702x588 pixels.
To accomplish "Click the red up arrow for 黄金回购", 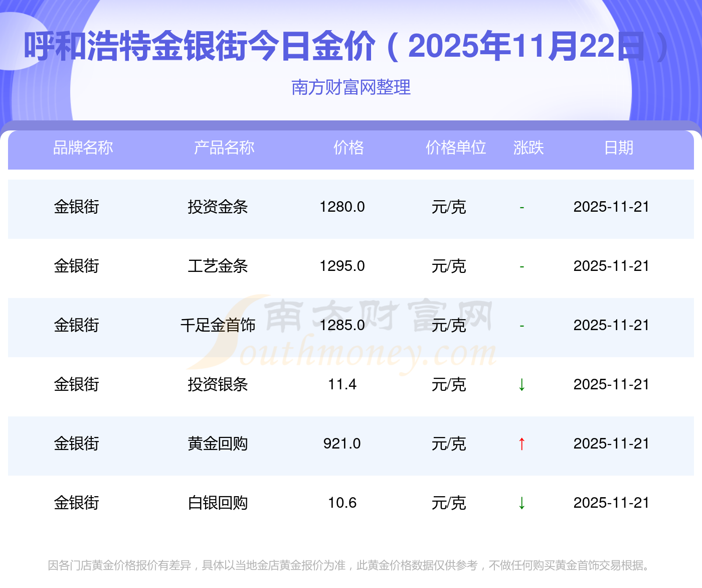I will pyautogui.click(x=521, y=444).
